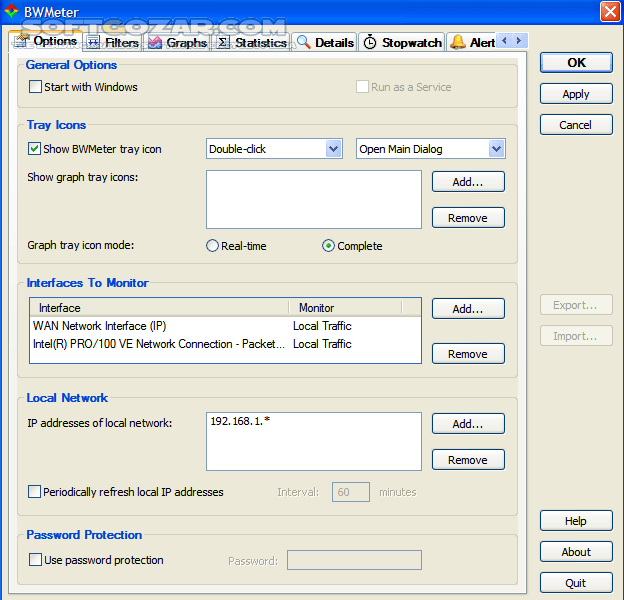The width and height of the screenshot is (624, 600).
Task: Click Add... in Local Network section
Action: pyautogui.click(x=468, y=424)
